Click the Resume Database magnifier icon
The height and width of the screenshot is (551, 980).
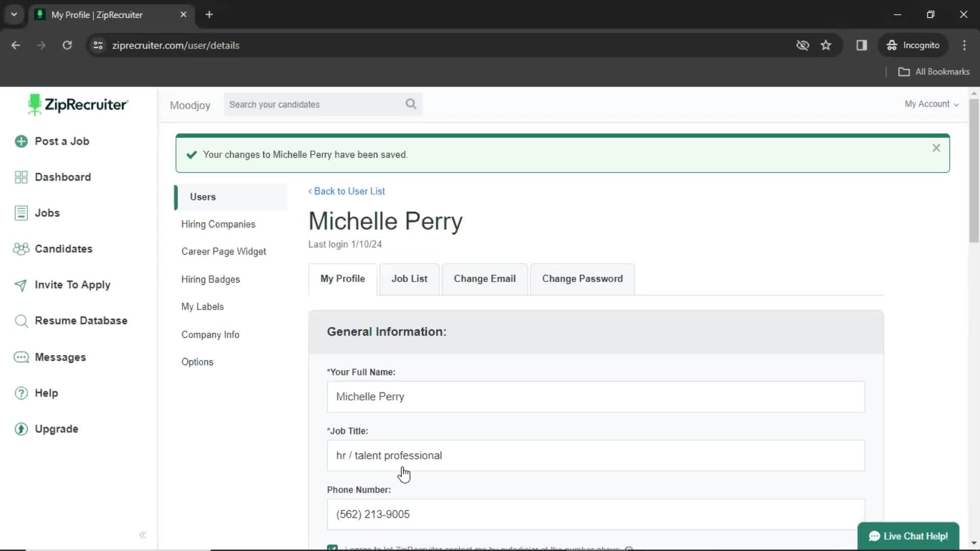coord(21,321)
